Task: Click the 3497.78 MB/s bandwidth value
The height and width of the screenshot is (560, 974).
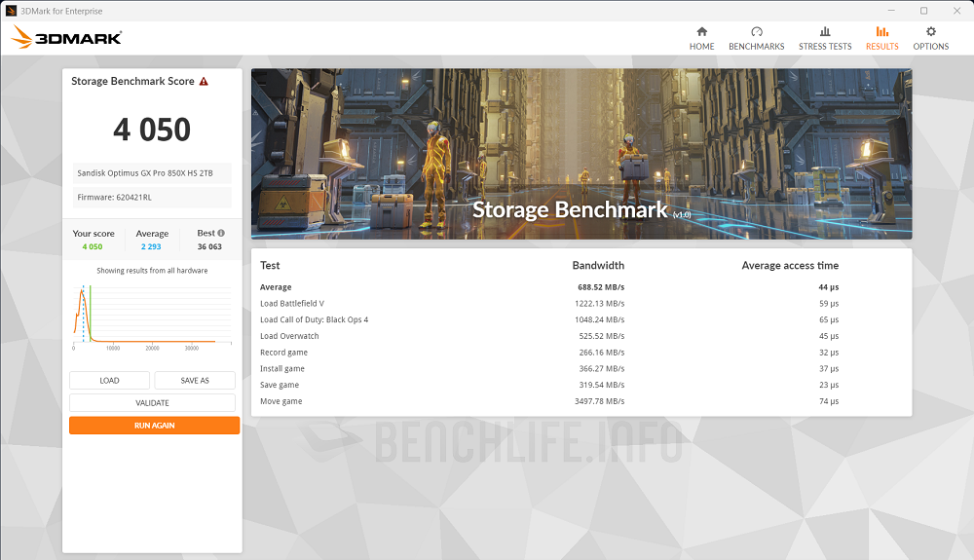Action: (x=599, y=401)
